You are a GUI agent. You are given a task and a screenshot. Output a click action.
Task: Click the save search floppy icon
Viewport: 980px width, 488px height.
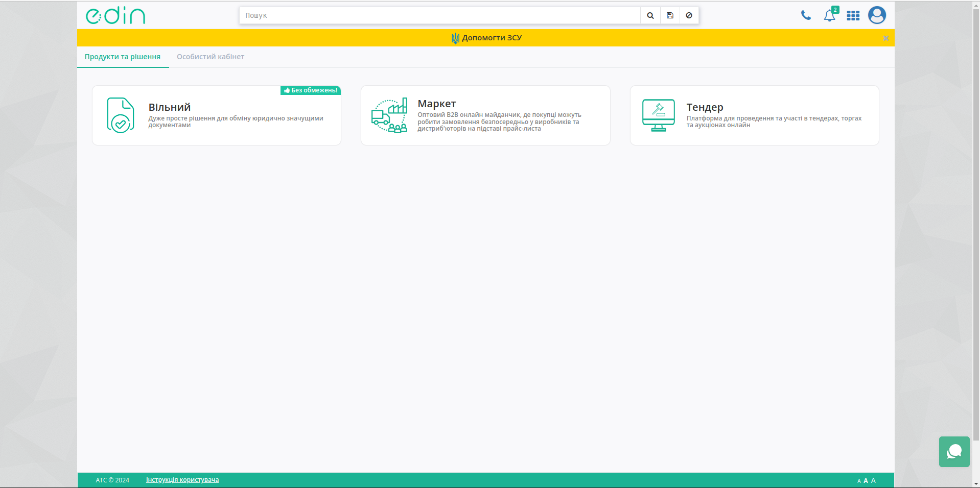(670, 15)
